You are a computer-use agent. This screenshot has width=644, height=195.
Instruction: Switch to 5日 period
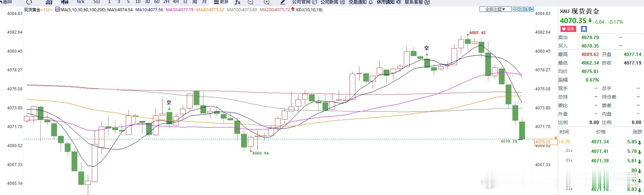[x=97, y=2]
